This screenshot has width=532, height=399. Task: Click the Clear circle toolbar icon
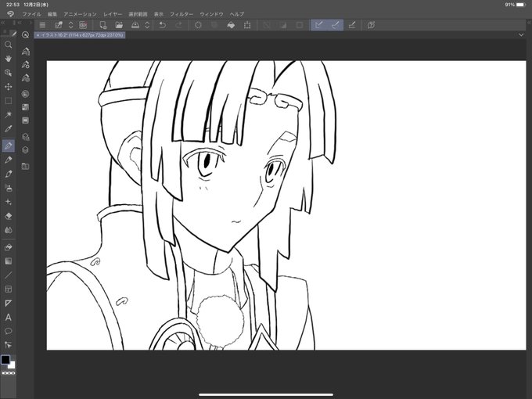[198, 25]
